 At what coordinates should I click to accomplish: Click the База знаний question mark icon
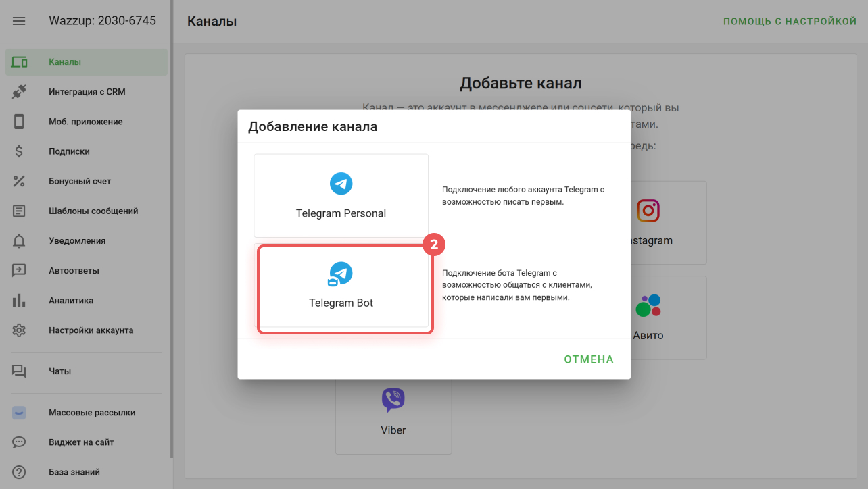[19, 472]
